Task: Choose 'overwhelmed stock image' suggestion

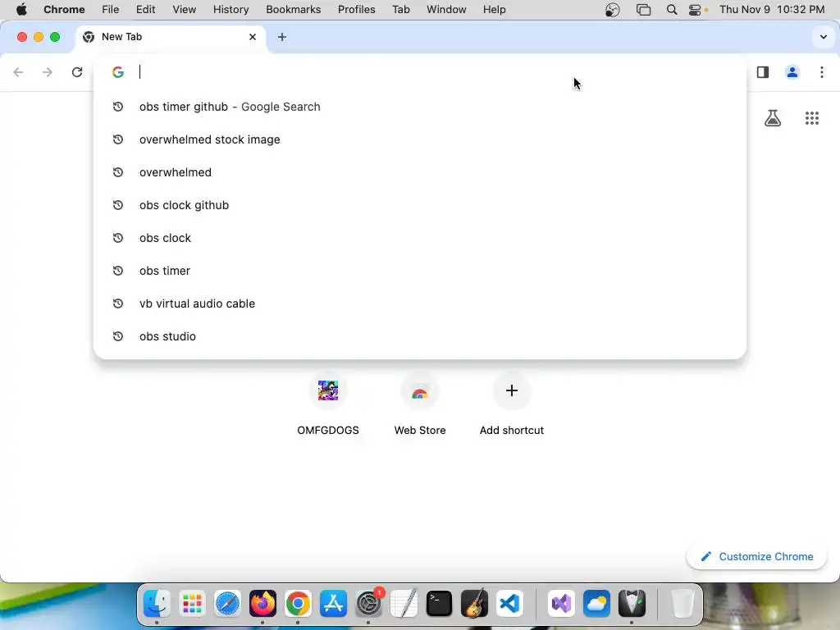Action: (x=420, y=139)
